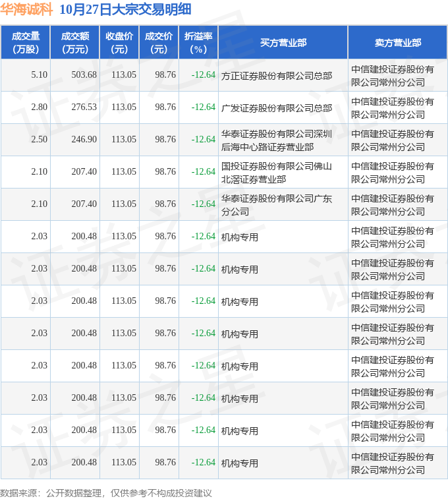Image resolution: width=448 pixels, height=499 pixels.
Task: Click the 276.53 trade amount cell
Action: 84,107
